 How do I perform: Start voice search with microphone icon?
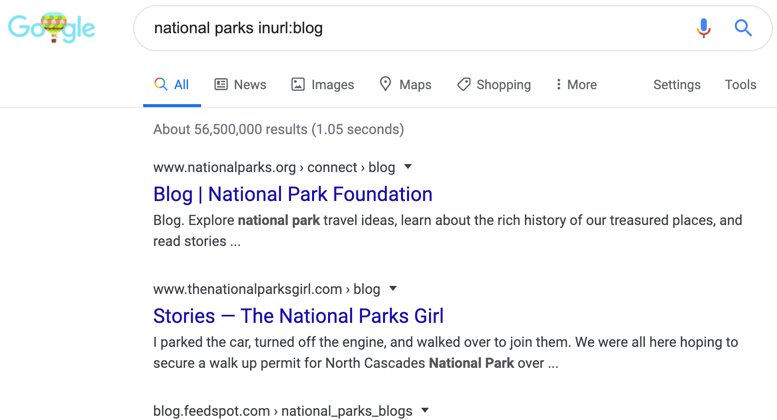click(x=704, y=28)
